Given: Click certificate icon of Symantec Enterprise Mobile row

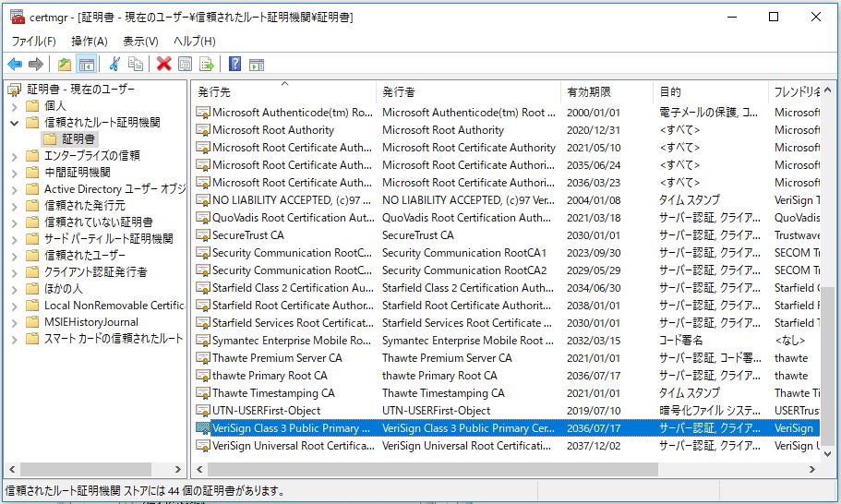Looking at the screenshot, I should click(x=203, y=341).
